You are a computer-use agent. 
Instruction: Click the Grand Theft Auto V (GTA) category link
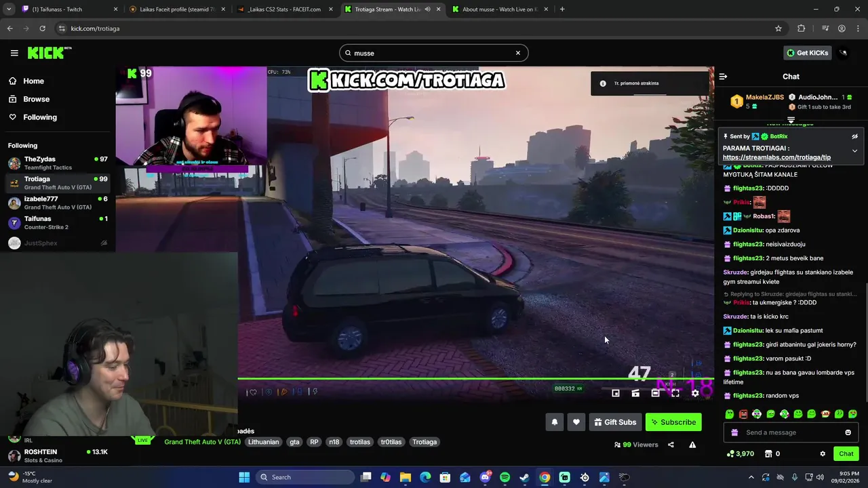click(202, 442)
